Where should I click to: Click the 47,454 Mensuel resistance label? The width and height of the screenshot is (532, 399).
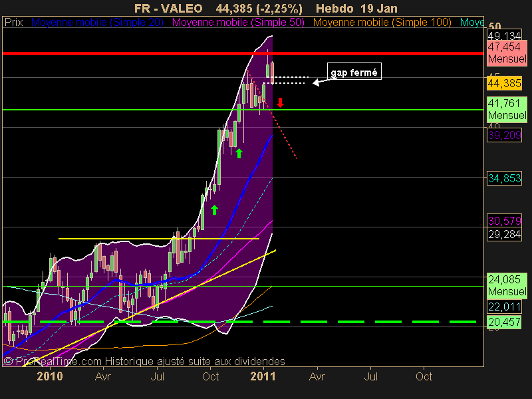(507, 53)
